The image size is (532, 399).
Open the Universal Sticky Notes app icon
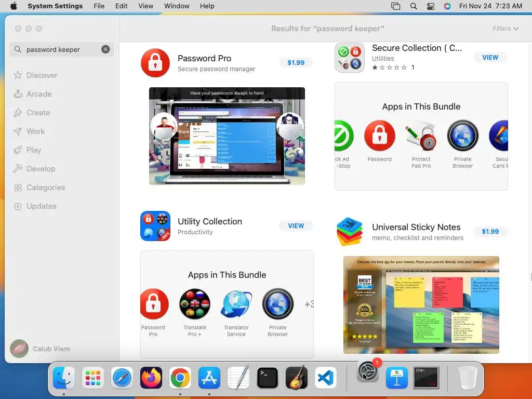pyautogui.click(x=350, y=232)
